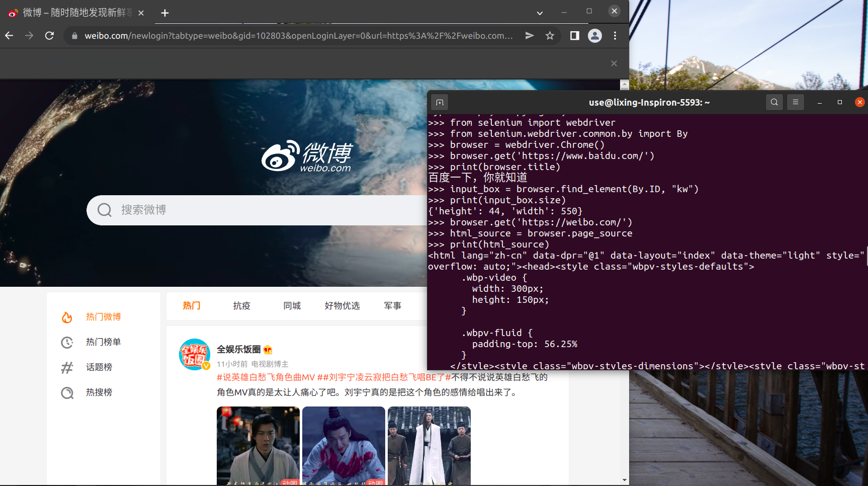The width and height of the screenshot is (868, 486).
Task: Open new tab with plus button
Action: pyautogui.click(x=165, y=13)
